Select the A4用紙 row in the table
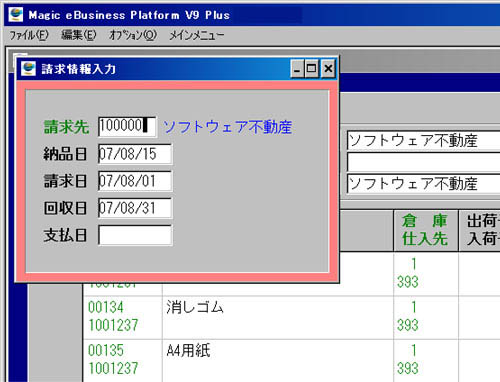Viewport: 500px width, 382px height. pyautogui.click(x=291, y=361)
